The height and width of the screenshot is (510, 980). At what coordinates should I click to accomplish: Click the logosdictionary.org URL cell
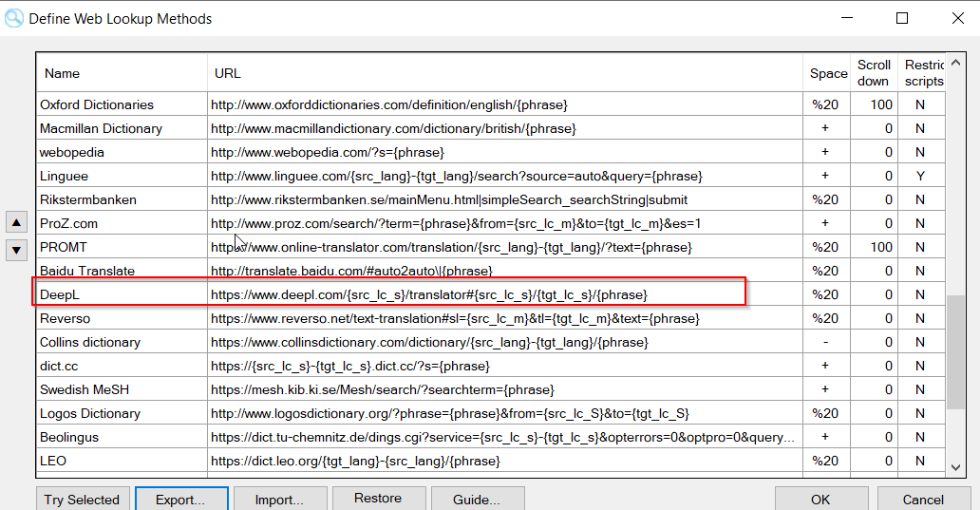point(505,413)
